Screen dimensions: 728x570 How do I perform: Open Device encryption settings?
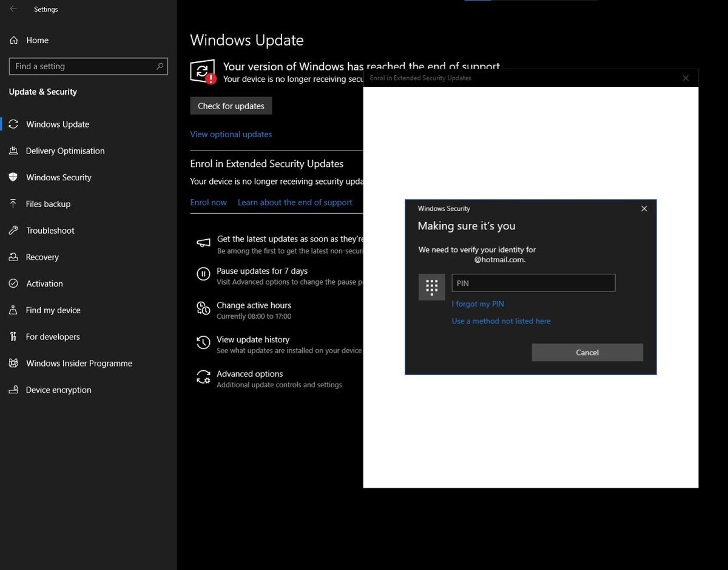click(x=58, y=390)
